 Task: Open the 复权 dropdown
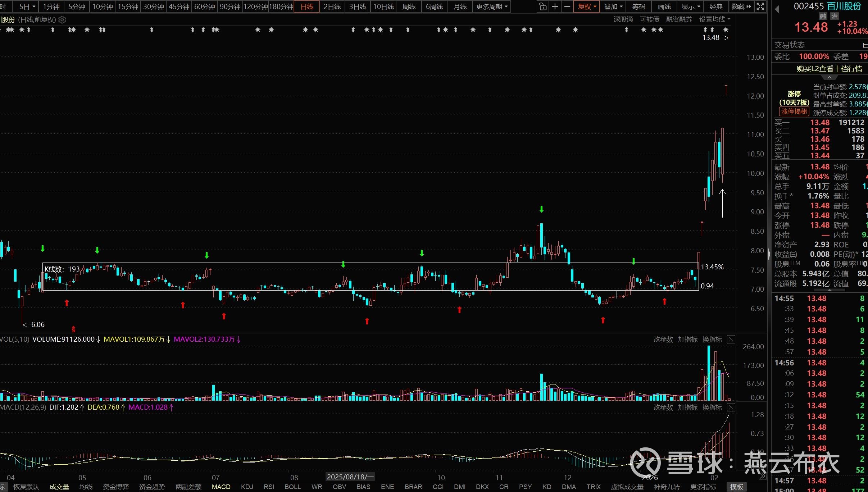click(587, 6)
